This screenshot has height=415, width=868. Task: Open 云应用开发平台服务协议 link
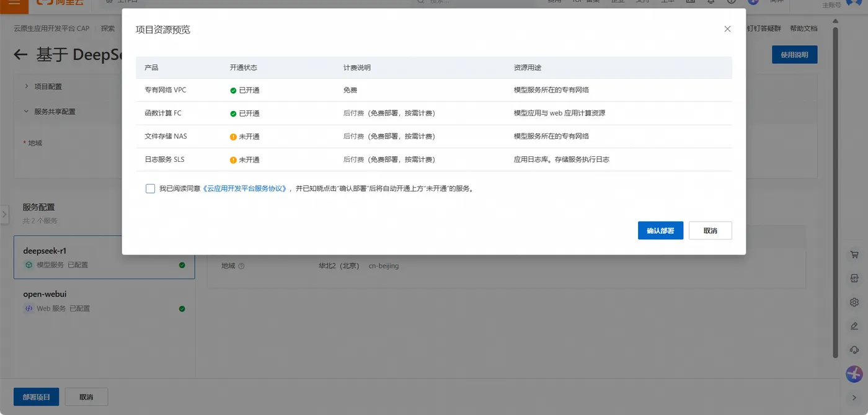[245, 189]
